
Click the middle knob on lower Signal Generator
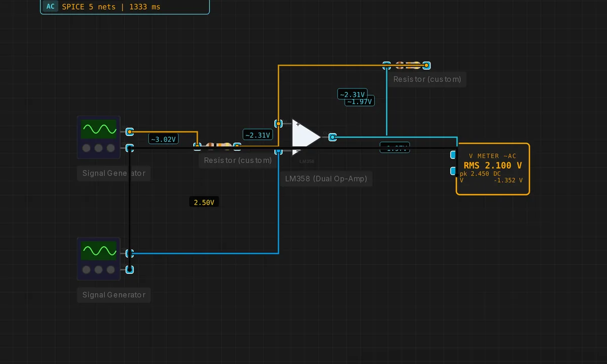click(x=99, y=269)
